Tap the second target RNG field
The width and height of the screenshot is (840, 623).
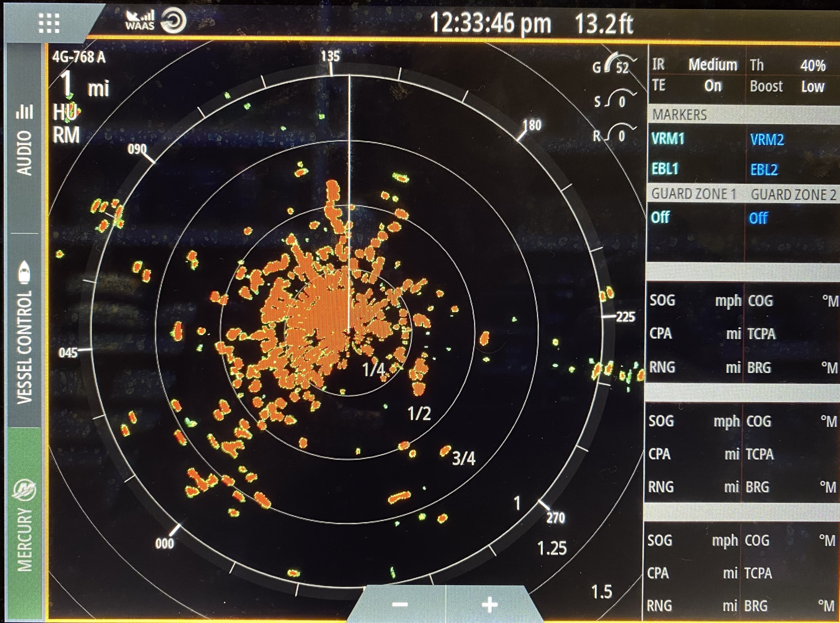pyautogui.click(x=693, y=487)
